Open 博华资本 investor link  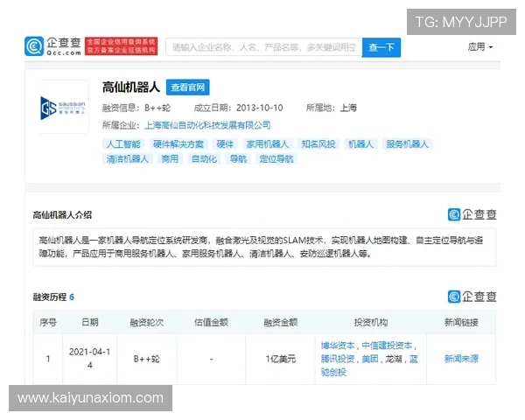[338, 346]
